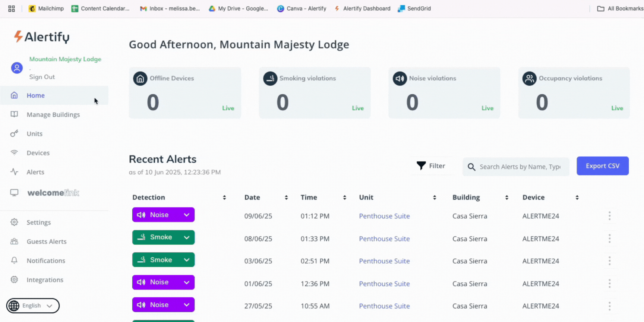Click the Noise violations speaker icon

(x=400, y=79)
